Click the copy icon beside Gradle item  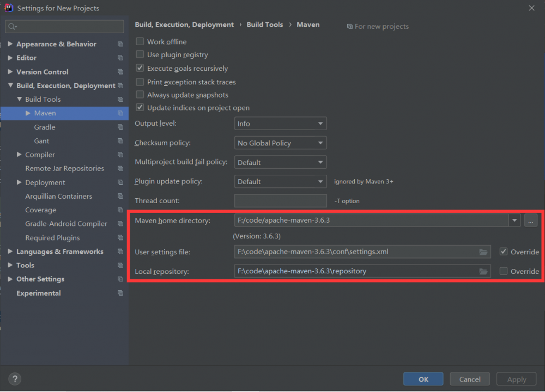point(120,127)
